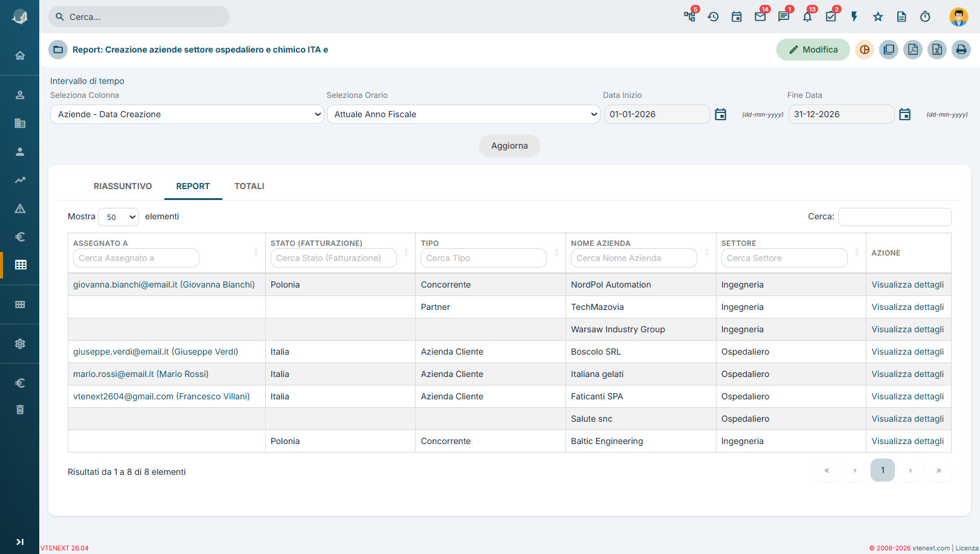Open the warning triangle icon in sidebar
The width and height of the screenshot is (980, 554).
click(x=20, y=208)
